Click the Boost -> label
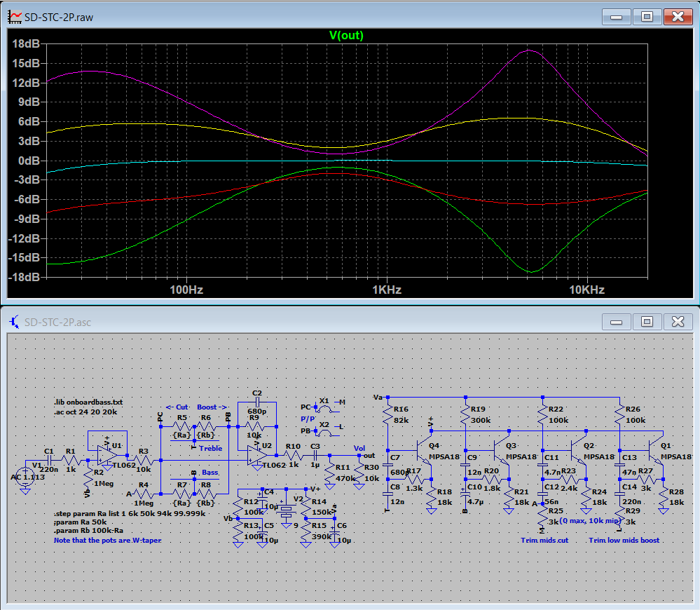The image size is (700, 610). (212, 407)
